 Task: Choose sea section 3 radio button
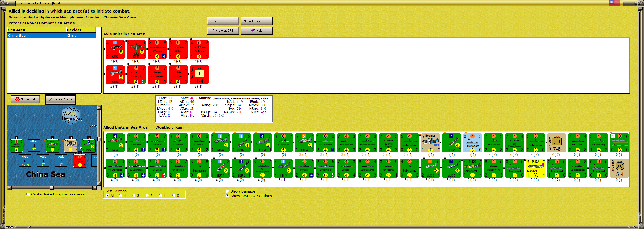134,195
